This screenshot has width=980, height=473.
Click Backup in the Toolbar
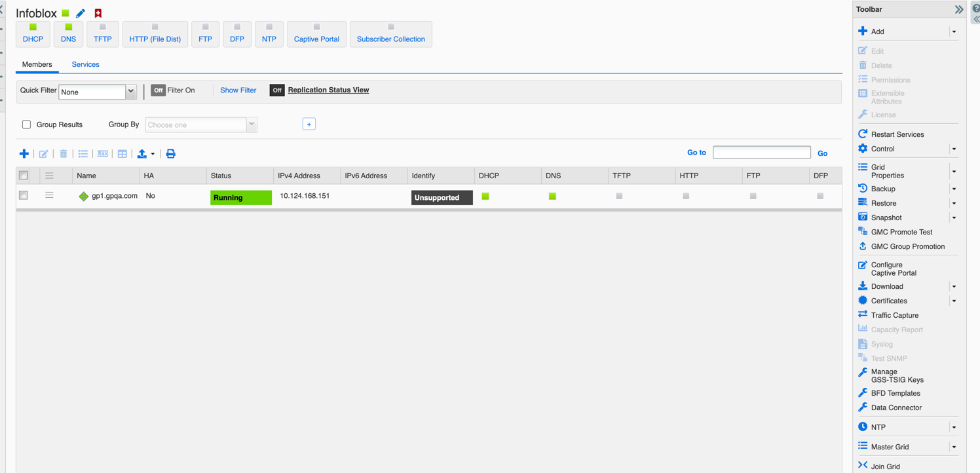point(883,189)
